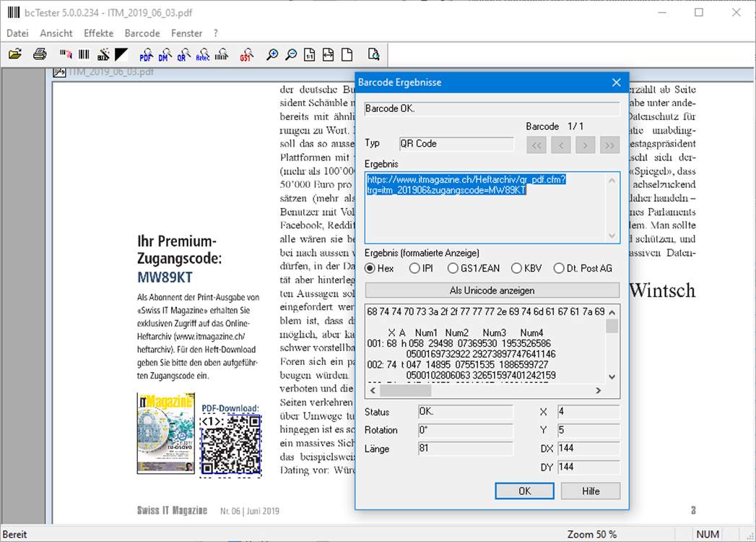Search for PDF417 barcodes icon
Screen dimensions: 756x542
click(146, 54)
